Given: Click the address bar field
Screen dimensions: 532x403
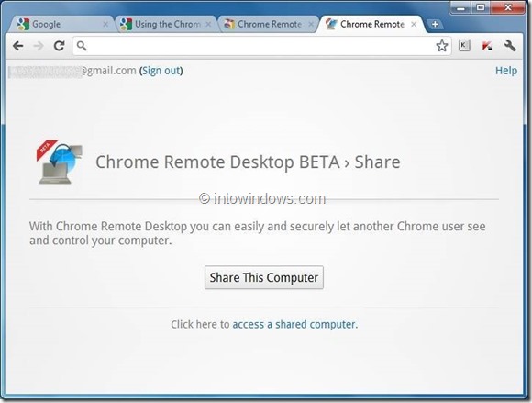Looking at the screenshot, I should coord(261,46).
